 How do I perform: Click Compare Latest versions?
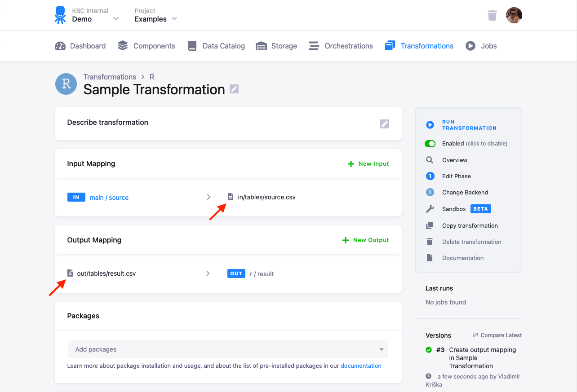coord(497,335)
